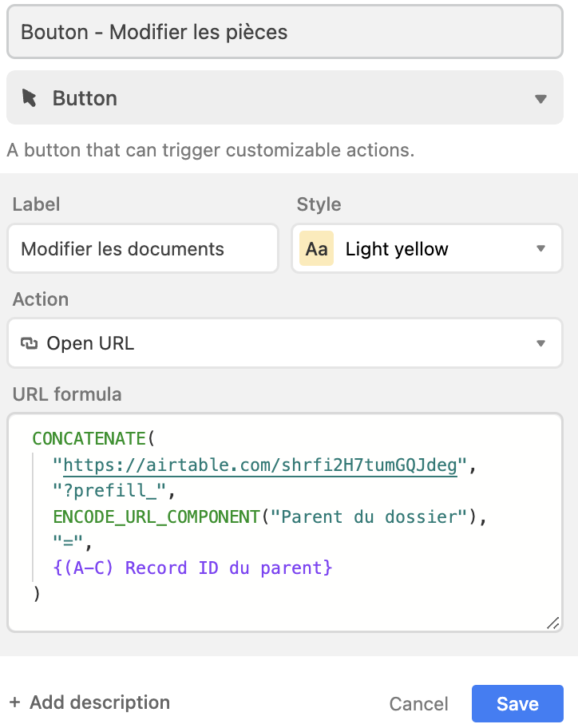578x728 pixels.
Task: Click the field name input "Bouton - Modifier les pièces"
Action: coord(284,32)
